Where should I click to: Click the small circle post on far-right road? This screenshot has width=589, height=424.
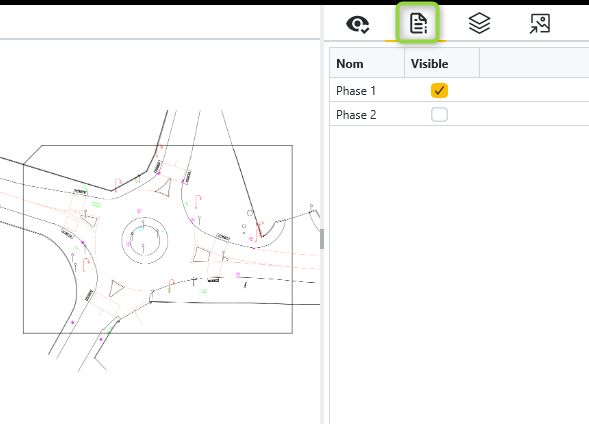point(311,206)
